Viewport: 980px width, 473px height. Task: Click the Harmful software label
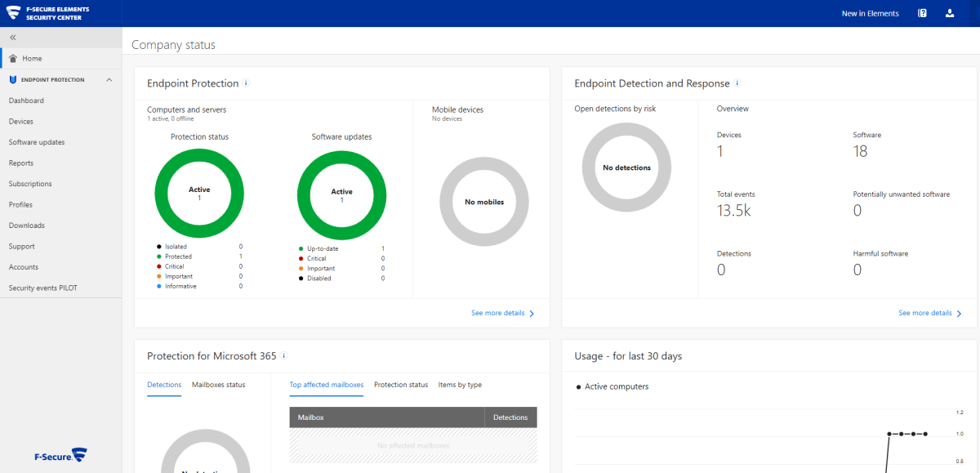(880, 253)
